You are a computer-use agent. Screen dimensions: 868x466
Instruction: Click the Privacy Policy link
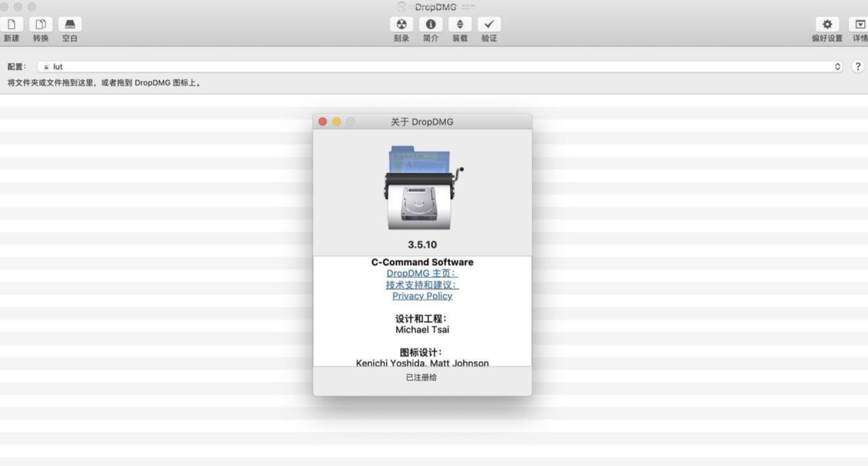pos(422,295)
